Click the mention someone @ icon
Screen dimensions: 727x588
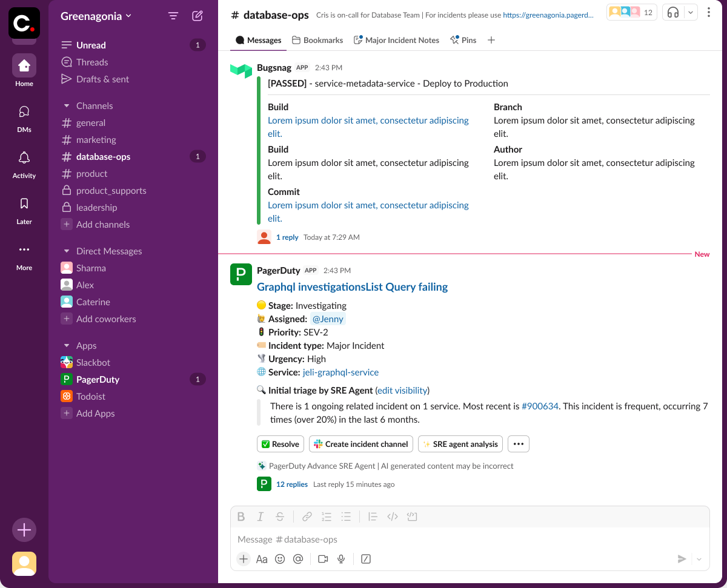point(298,559)
